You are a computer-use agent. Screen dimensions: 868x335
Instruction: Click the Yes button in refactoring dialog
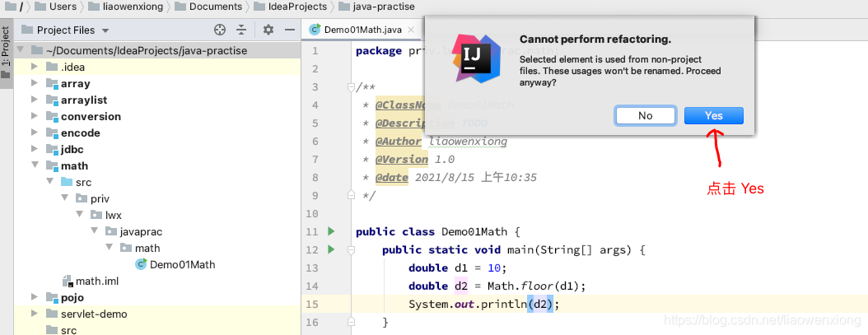[x=713, y=116]
